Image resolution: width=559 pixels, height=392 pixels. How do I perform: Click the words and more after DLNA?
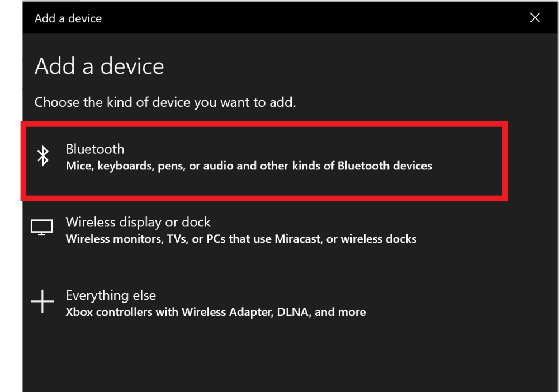click(340, 312)
